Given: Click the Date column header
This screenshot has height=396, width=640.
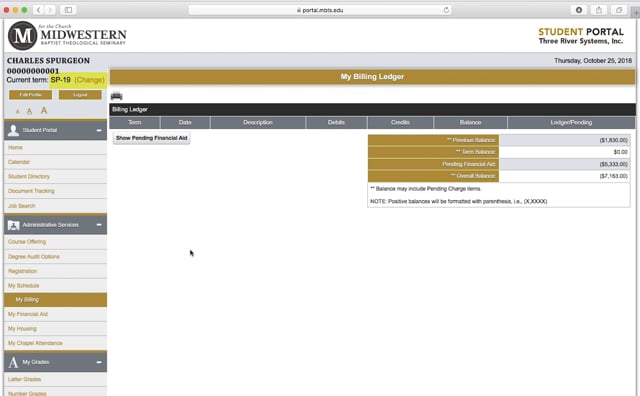Looking at the screenshot, I should pos(185,122).
